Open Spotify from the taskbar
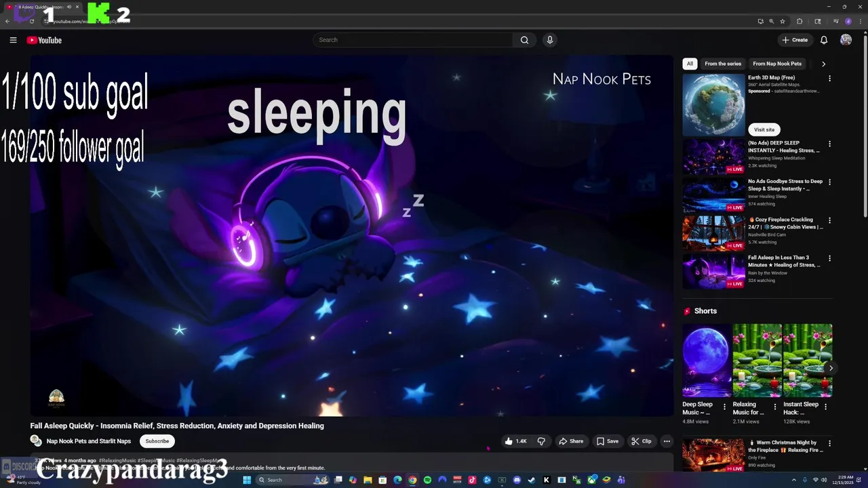This screenshot has height=488, width=868. tap(427, 480)
